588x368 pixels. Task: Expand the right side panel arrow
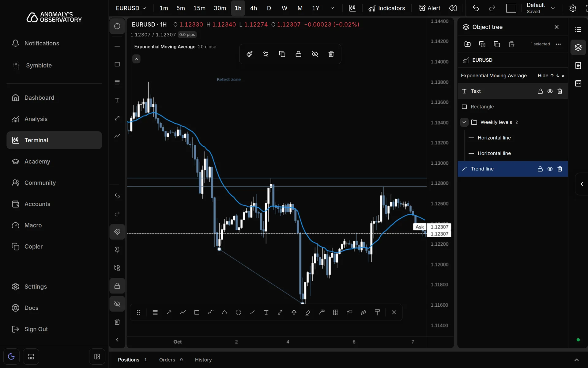pyautogui.click(x=582, y=184)
